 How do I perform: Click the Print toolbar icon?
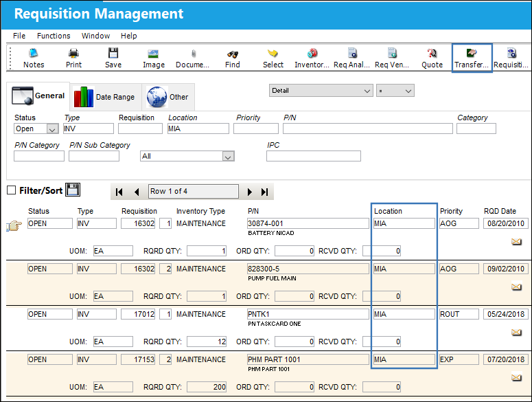click(x=73, y=58)
